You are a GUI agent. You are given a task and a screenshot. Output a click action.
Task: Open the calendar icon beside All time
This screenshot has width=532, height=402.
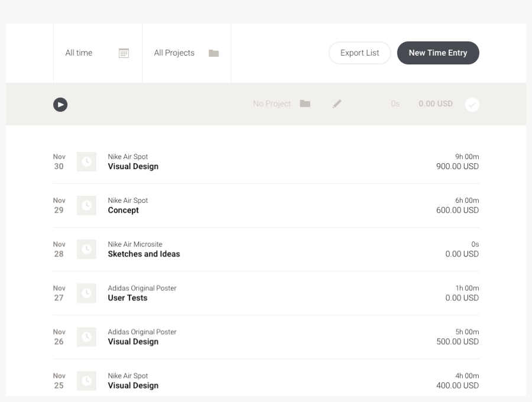pos(124,53)
